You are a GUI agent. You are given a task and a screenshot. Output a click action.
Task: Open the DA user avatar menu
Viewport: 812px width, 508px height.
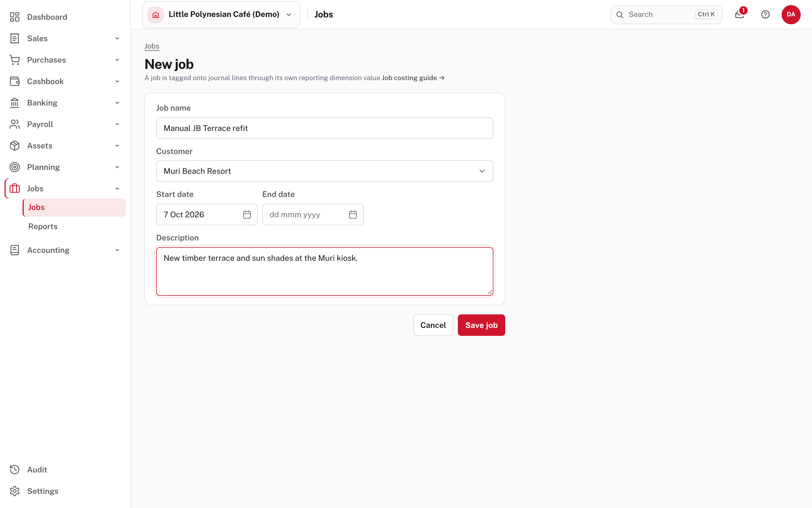point(791,14)
